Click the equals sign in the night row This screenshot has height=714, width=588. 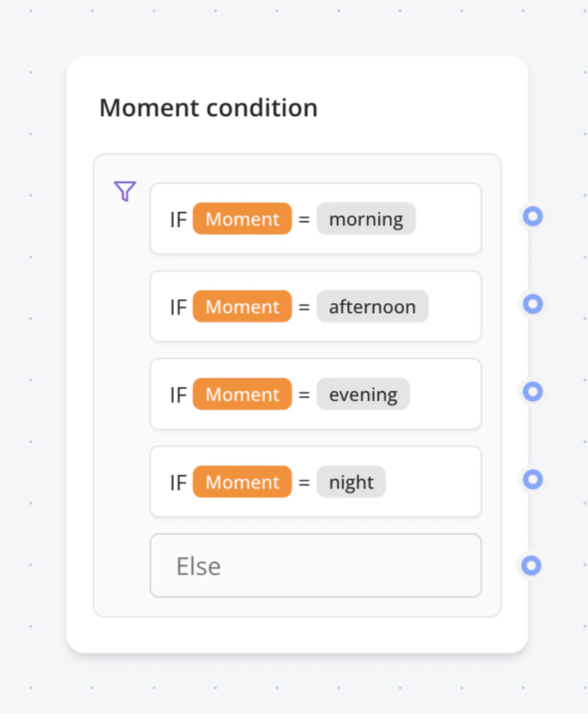pos(304,482)
